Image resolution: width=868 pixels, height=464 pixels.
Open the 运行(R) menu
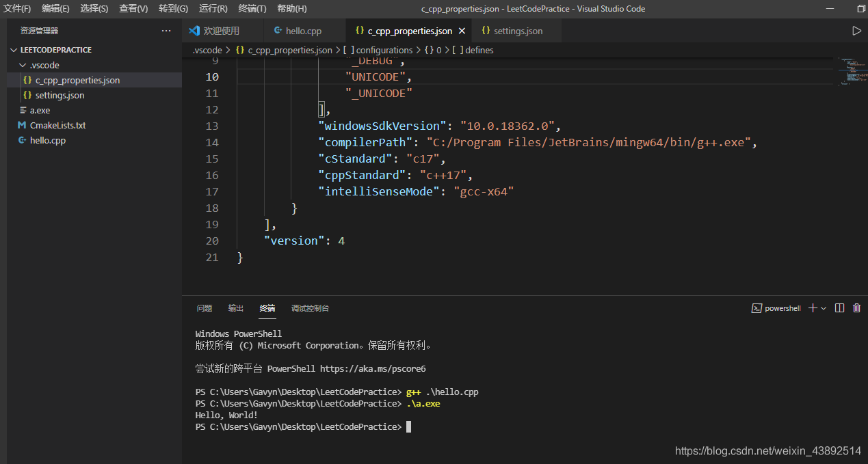(213, 9)
